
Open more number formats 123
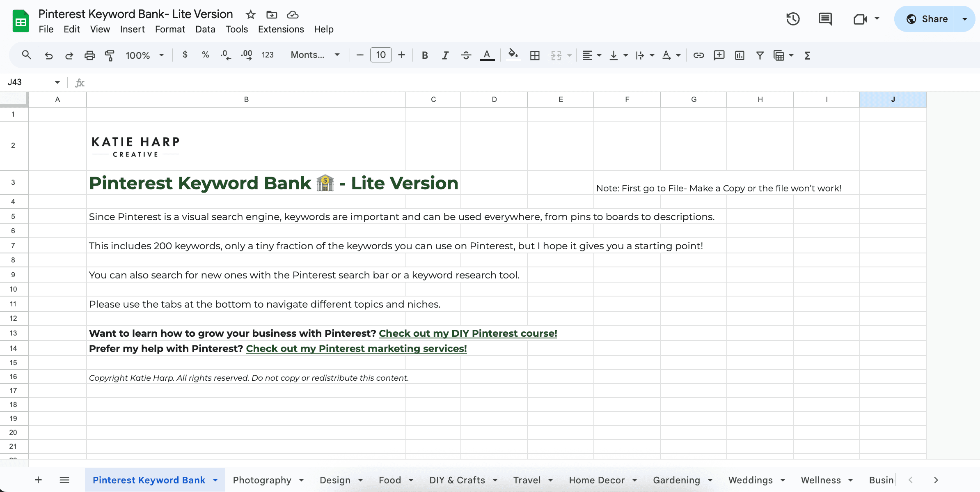pos(268,55)
